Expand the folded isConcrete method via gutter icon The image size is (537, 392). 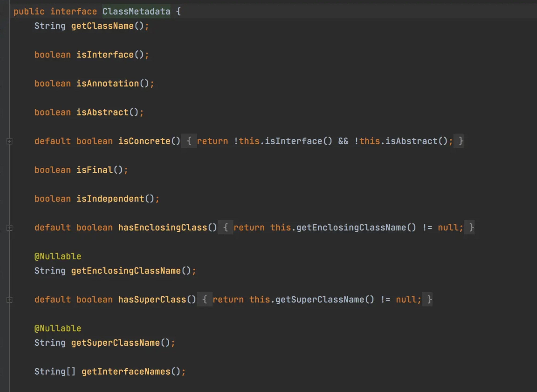pos(9,142)
